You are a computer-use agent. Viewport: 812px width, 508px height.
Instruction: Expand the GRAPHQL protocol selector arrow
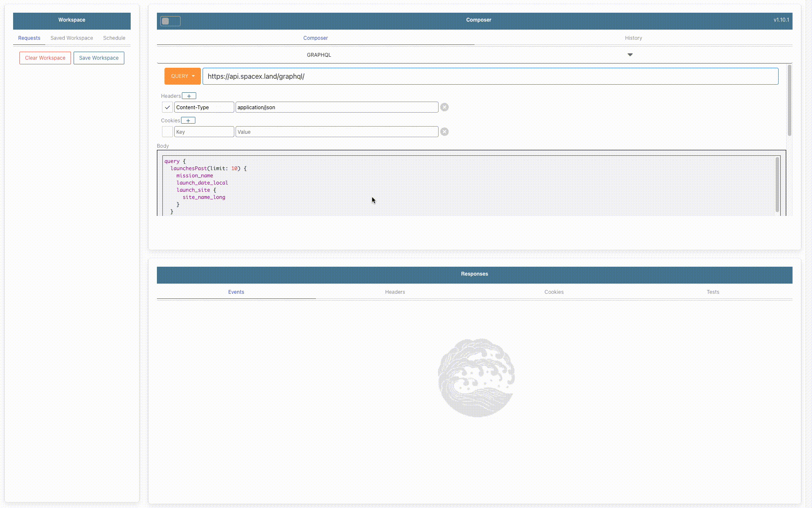(630, 55)
